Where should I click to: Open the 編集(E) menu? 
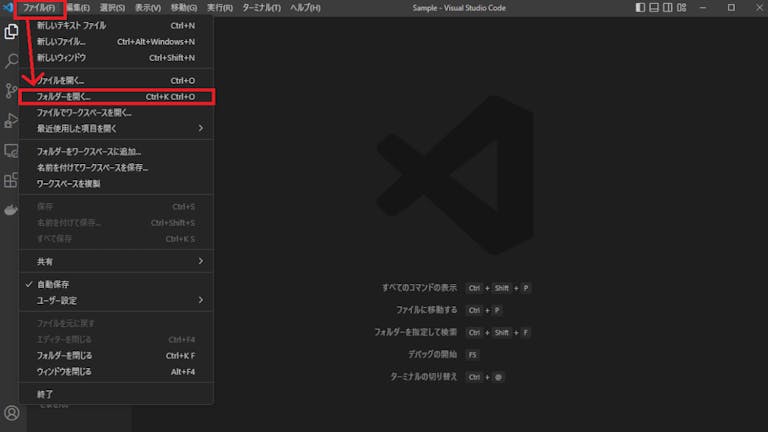coord(78,8)
